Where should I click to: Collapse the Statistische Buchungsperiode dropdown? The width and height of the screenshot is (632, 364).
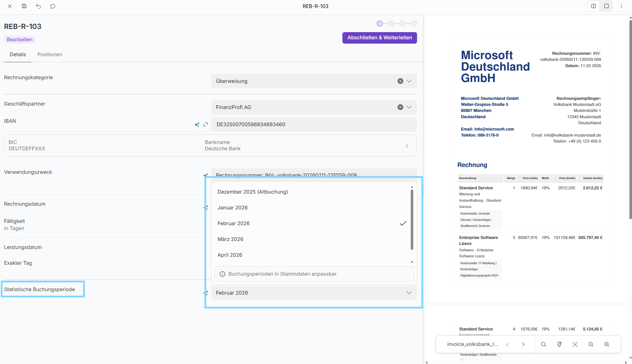(x=409, y=293)
